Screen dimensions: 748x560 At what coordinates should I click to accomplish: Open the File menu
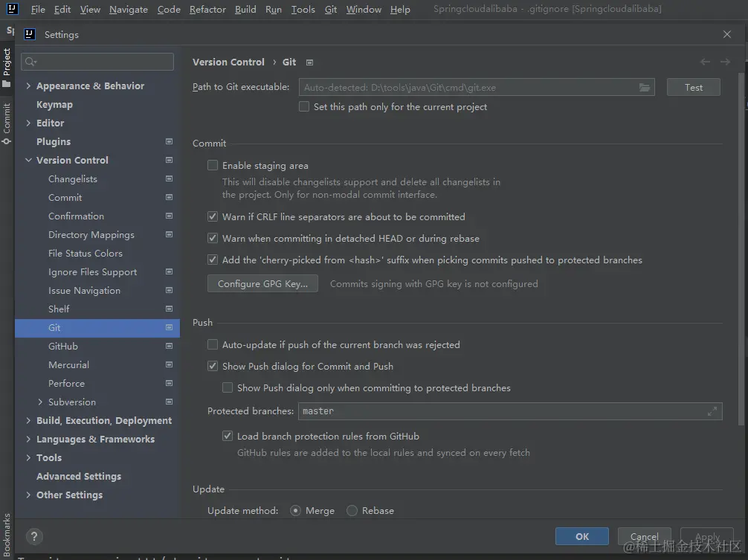tap(38, 10)
